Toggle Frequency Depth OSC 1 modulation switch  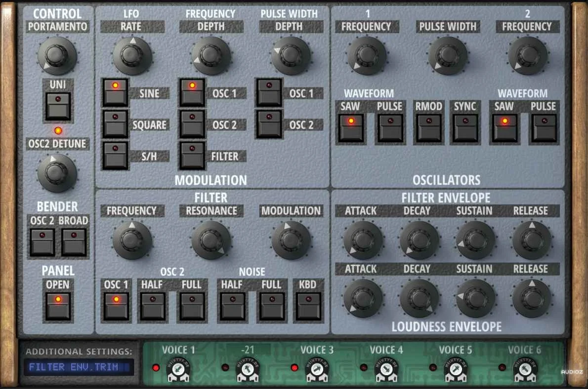pyautogui.click(x=192, y=92)
